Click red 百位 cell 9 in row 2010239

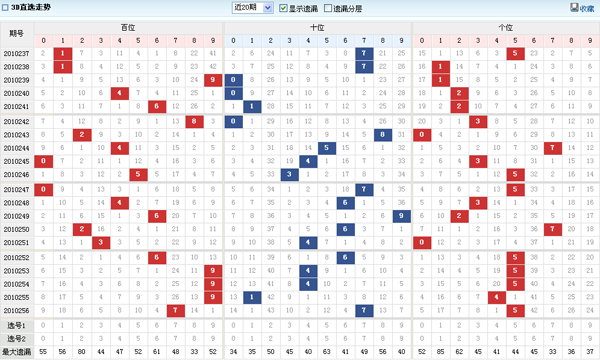pyautogui.click(x=213, y=80)
